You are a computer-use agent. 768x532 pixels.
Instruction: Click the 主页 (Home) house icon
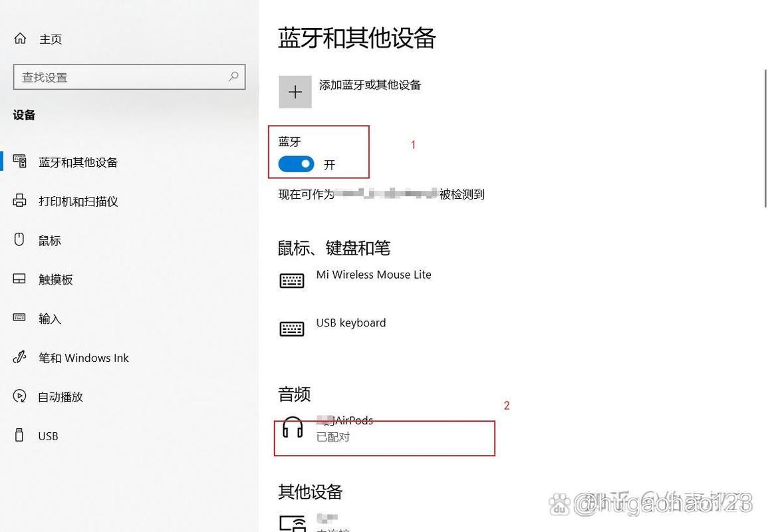20,38
